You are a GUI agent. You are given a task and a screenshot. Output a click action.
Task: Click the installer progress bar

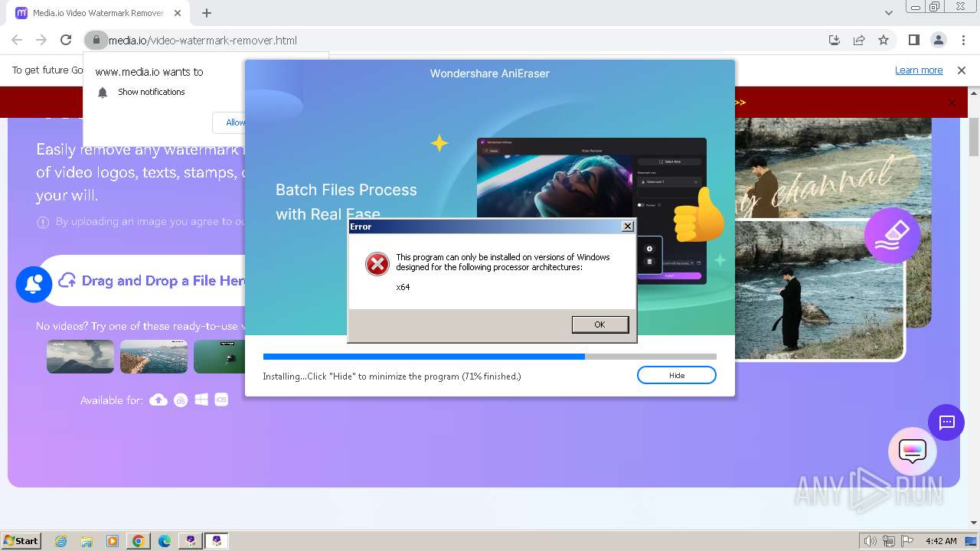[490, 357]
